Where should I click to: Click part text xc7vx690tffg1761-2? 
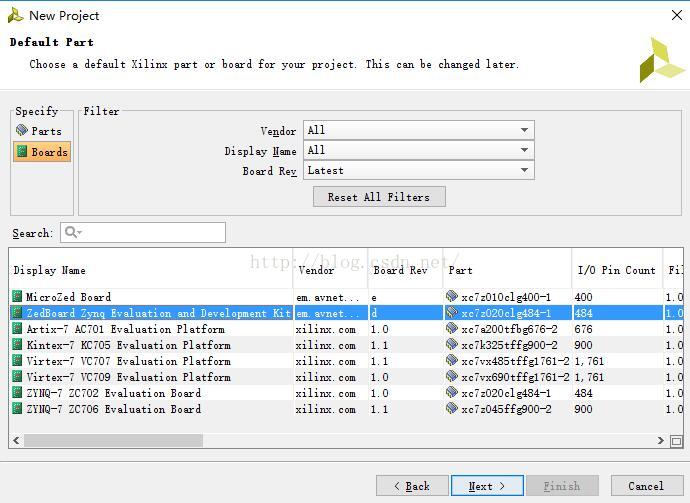(515, 378)
